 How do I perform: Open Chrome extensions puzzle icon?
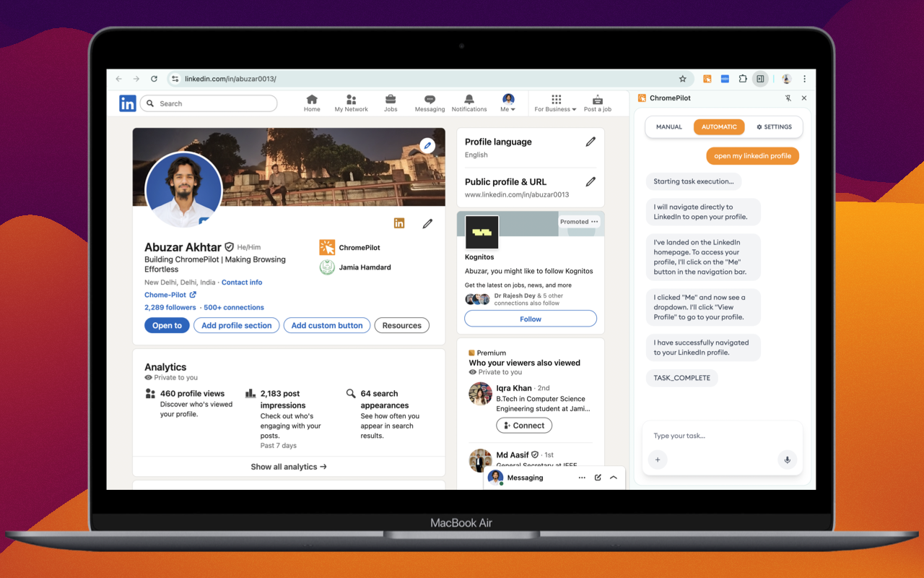pos(743,79)
